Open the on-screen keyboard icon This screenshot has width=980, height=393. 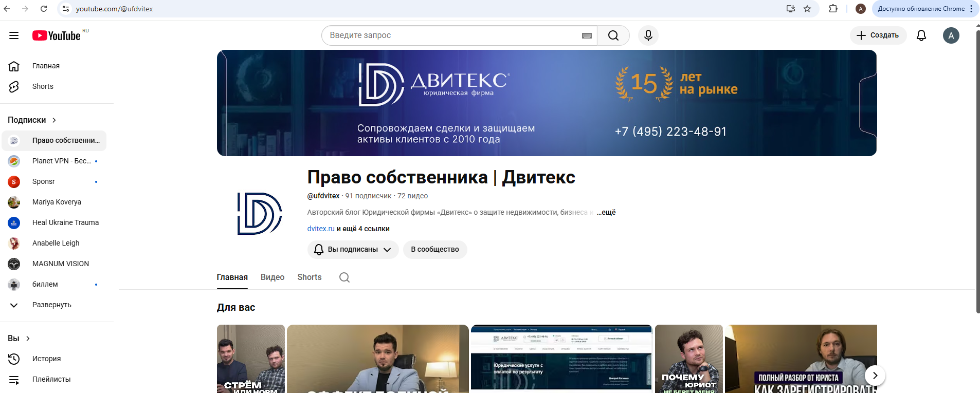click(587, 35)
